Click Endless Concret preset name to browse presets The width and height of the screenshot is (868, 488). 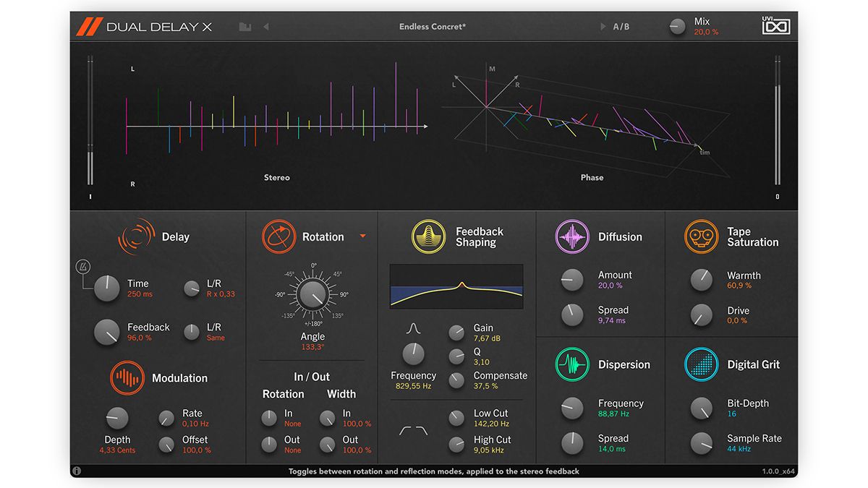[433, 26]
